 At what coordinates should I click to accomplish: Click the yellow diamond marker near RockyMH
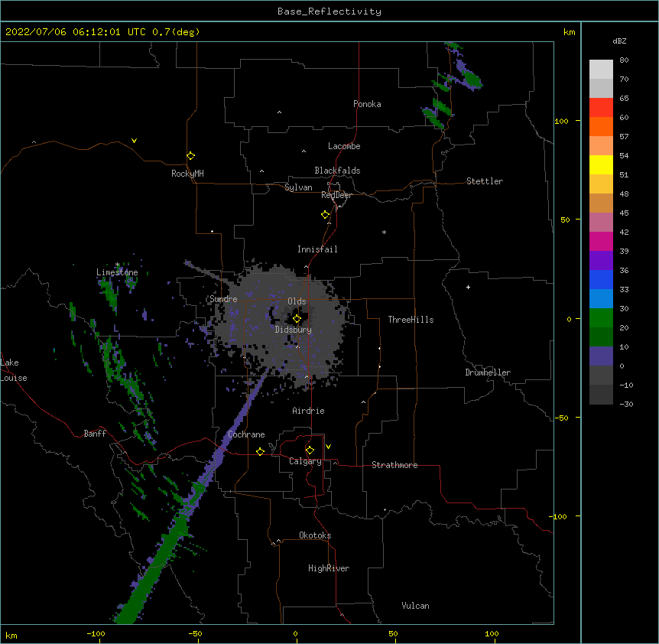click(190, 156)
